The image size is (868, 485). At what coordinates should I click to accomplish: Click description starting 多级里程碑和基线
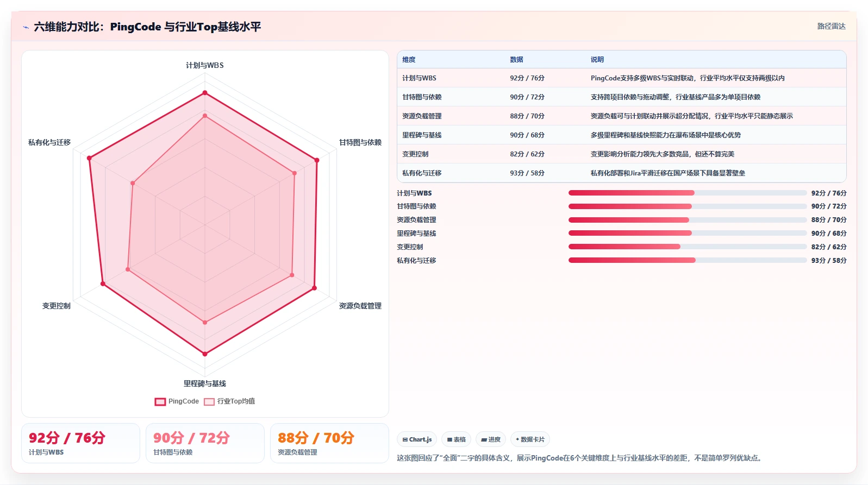pos(666,135)
